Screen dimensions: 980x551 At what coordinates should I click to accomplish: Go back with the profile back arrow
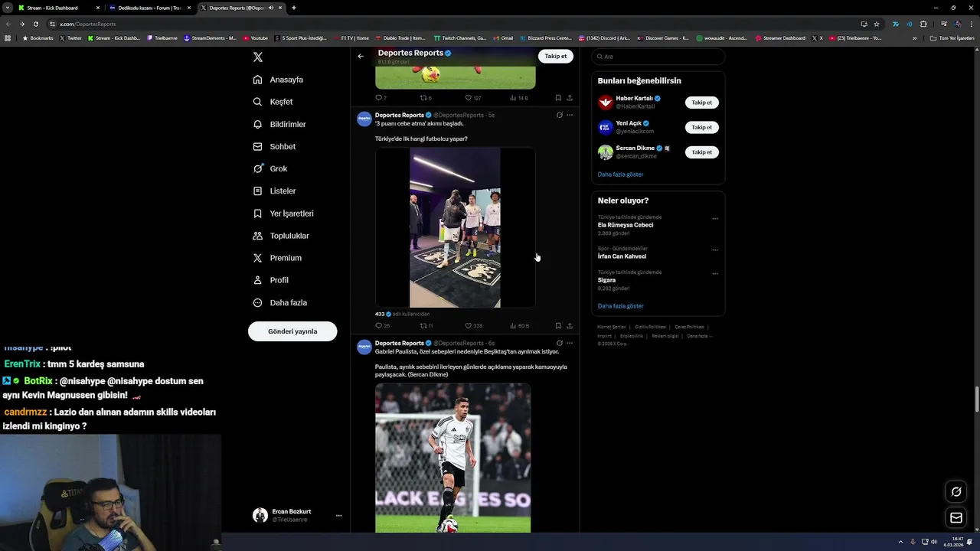(361, 56)
